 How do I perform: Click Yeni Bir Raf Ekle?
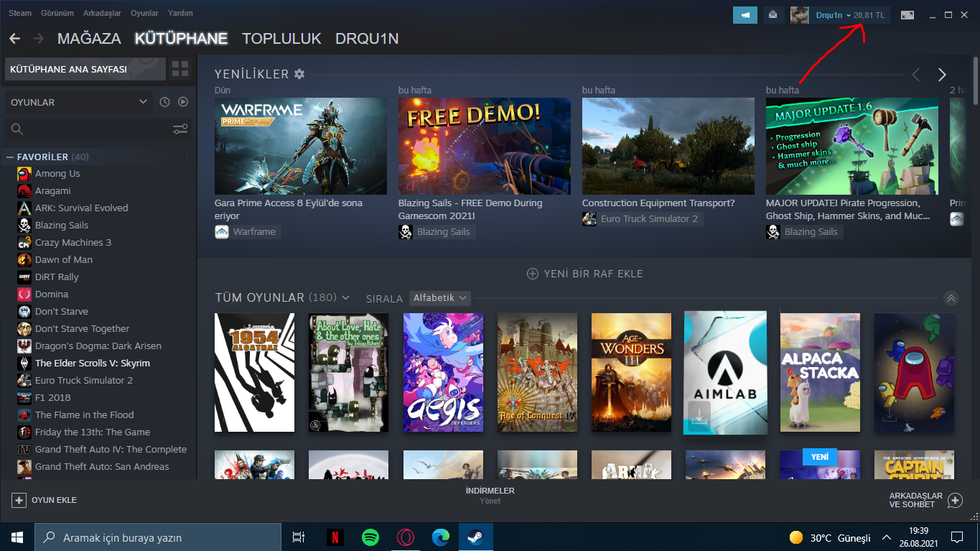pos(585,274)
